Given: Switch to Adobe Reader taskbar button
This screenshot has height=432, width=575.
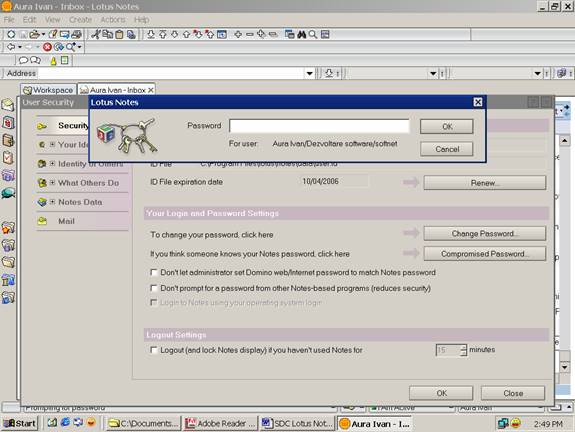Looking at the screenshot, I should [x=220, y=424].
